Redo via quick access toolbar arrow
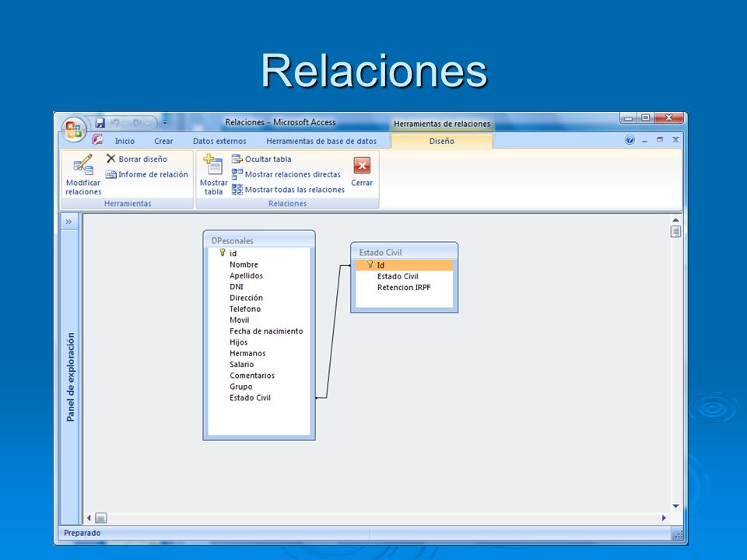This screenshot has height=560, width=747. coord(137,123)
